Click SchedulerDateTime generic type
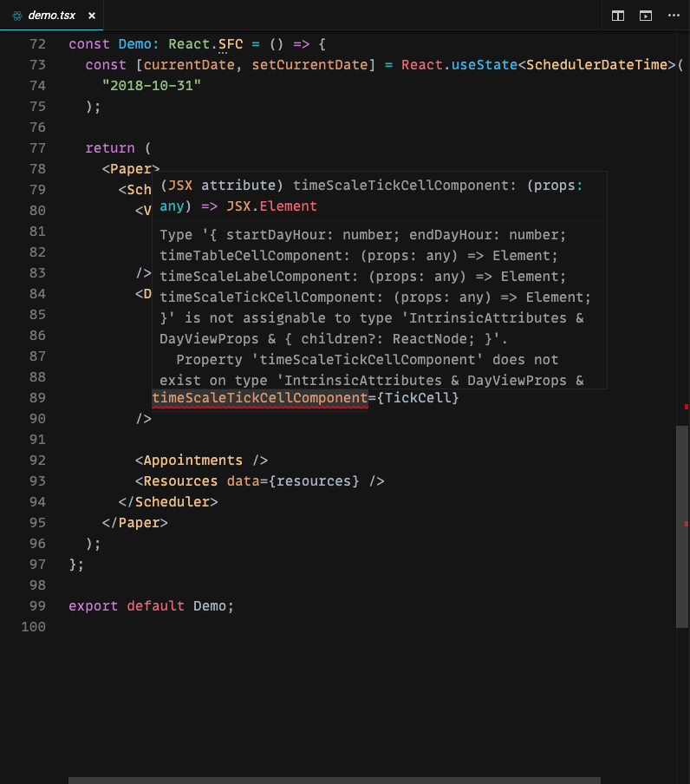690x784 pixels. [x=596, y=65]
